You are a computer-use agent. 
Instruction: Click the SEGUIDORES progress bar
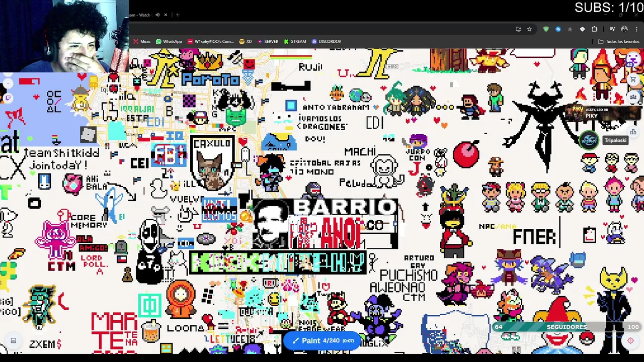coord(567,327)
